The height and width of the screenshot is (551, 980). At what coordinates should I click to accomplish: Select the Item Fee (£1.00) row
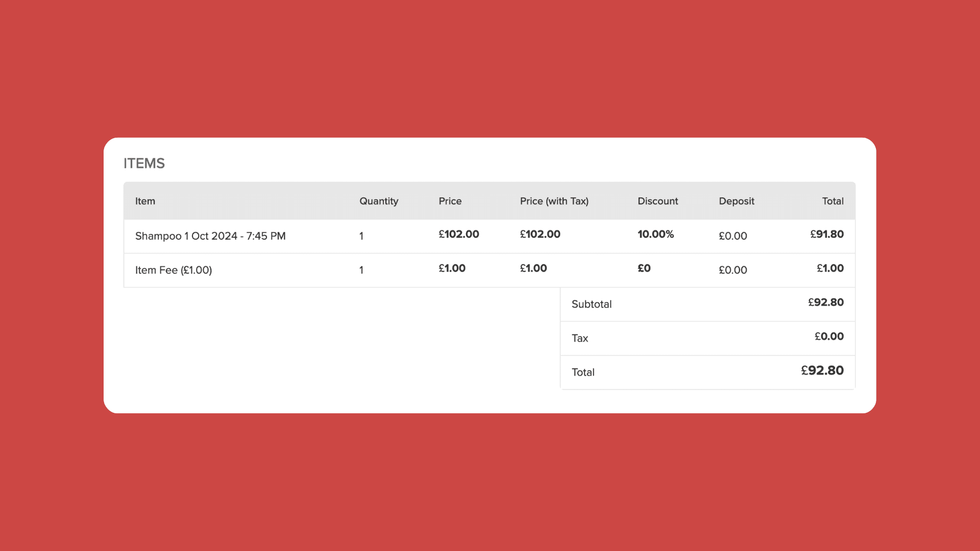pos(174,270)
